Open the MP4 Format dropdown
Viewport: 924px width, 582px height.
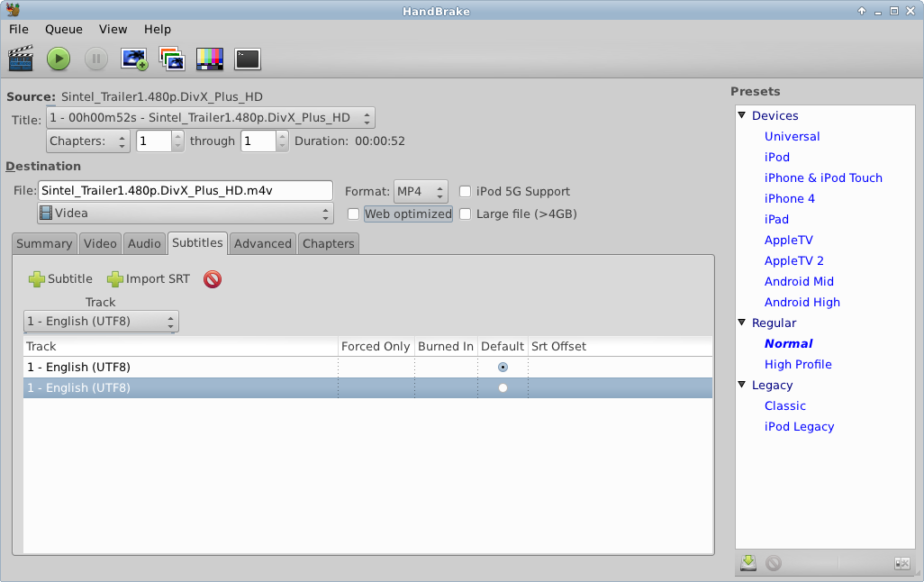(x=421, y=191)
